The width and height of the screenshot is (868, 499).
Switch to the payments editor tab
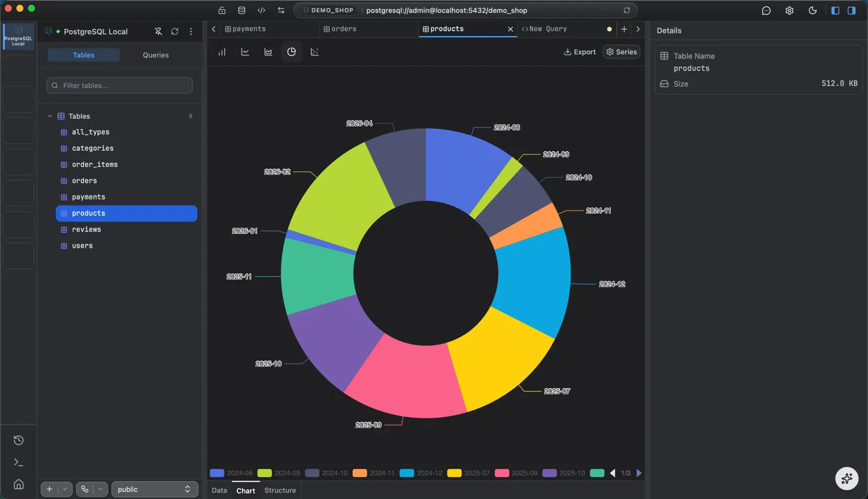tap(269, 29)
